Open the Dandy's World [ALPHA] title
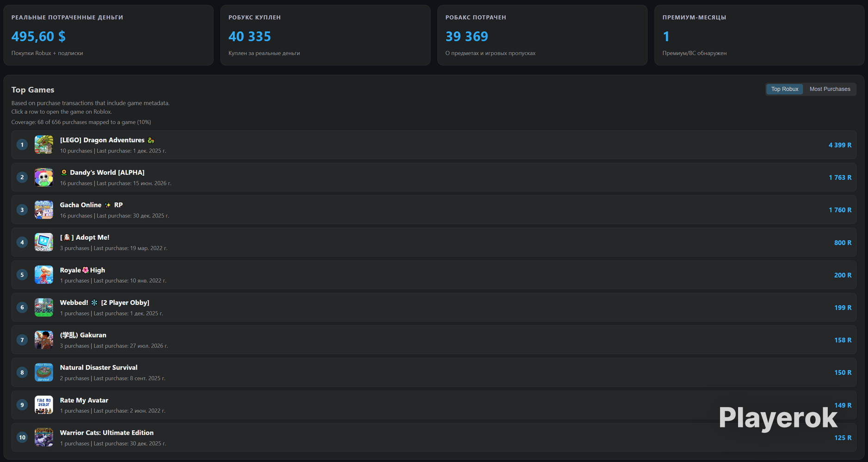Viewport: 868px width, 462px height. (102, 172)
